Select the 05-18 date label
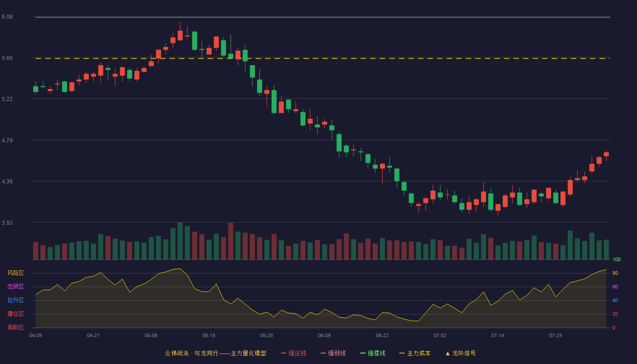Viewport: 637px width, 364px height. (209, 335)
